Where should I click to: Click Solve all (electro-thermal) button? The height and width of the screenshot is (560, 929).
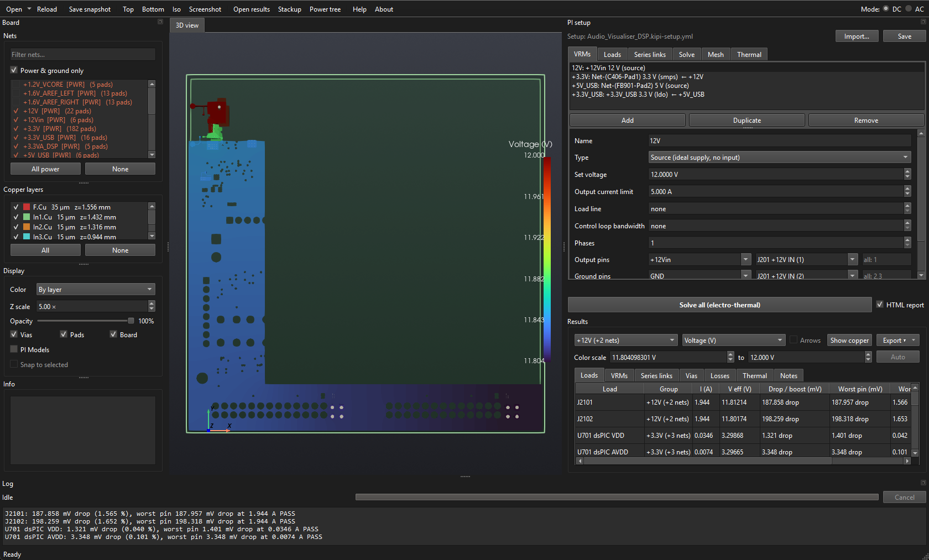click(719, 305)
